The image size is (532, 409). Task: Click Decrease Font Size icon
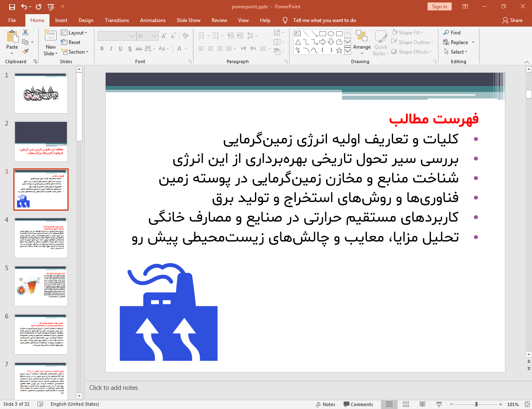click(x=173, y=36)
